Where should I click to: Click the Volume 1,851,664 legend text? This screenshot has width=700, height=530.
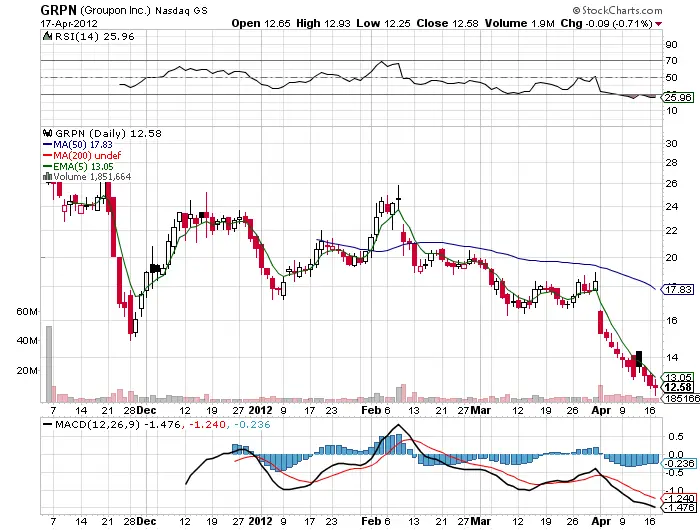pyautogui.click(x=92, y=177)
